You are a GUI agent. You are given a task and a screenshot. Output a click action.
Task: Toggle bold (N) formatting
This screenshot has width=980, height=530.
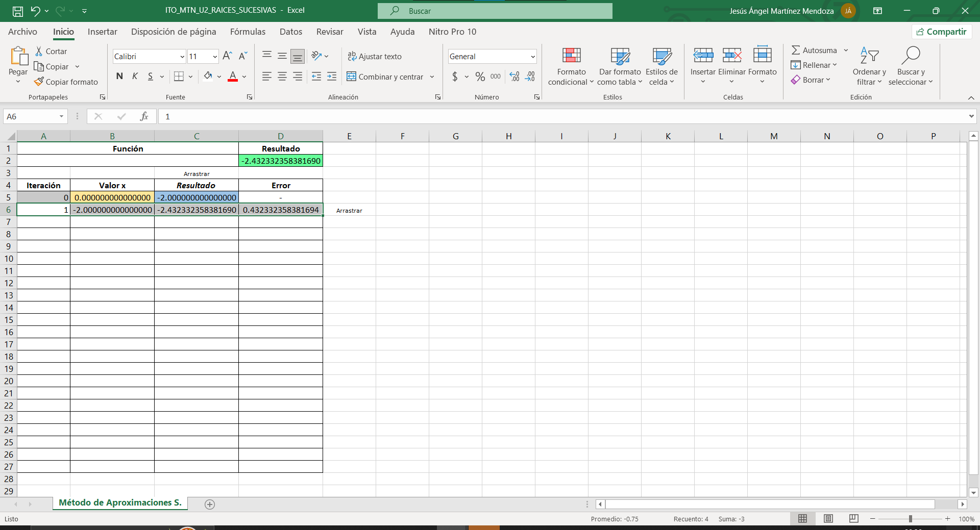119,77
